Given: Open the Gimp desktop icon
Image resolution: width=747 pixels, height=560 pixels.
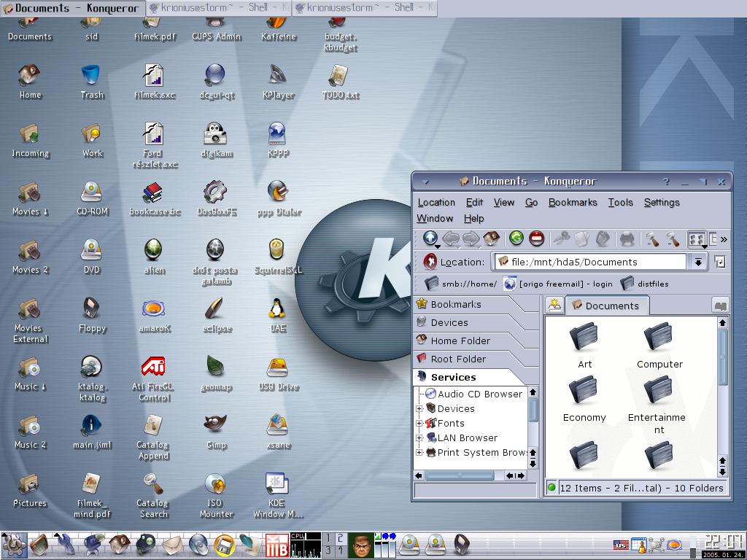Looking at the screenshot, I should [216, 432].
